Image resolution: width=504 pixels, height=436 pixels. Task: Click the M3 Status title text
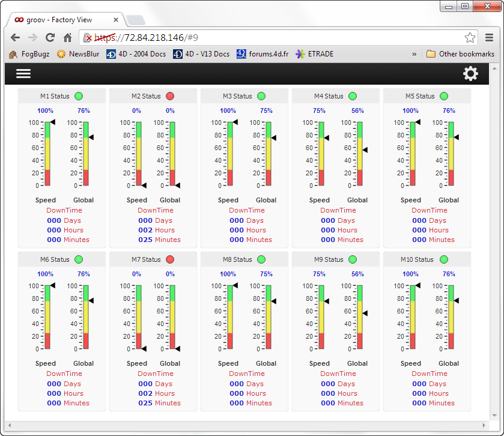point(237,96)
